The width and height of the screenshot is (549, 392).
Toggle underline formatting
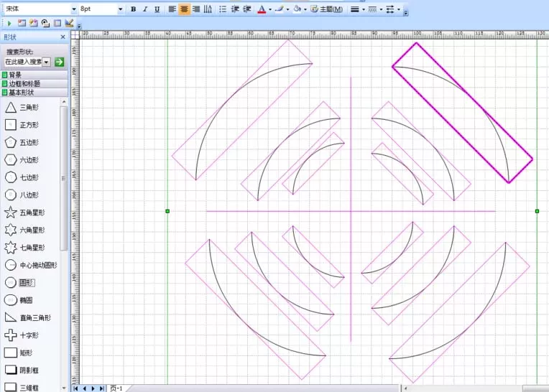pos(157,9)
